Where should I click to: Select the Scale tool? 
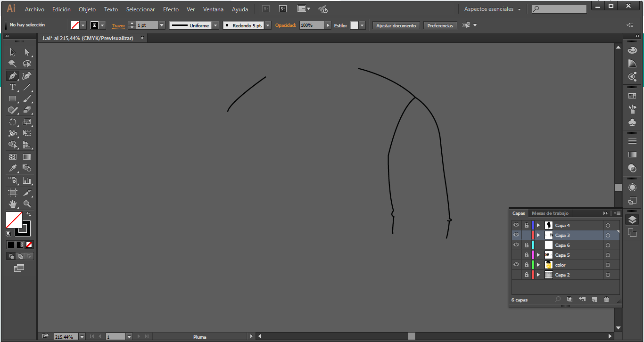27,122
